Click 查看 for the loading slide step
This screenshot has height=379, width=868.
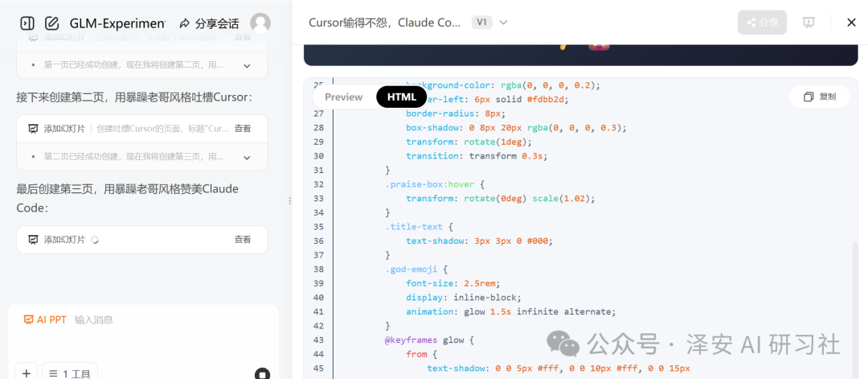point(243,239)
